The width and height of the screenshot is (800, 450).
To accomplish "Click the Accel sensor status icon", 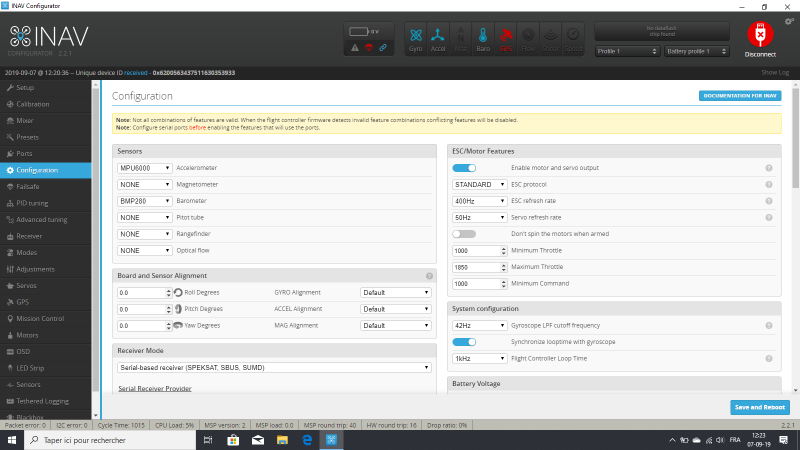I will (438, 37).
